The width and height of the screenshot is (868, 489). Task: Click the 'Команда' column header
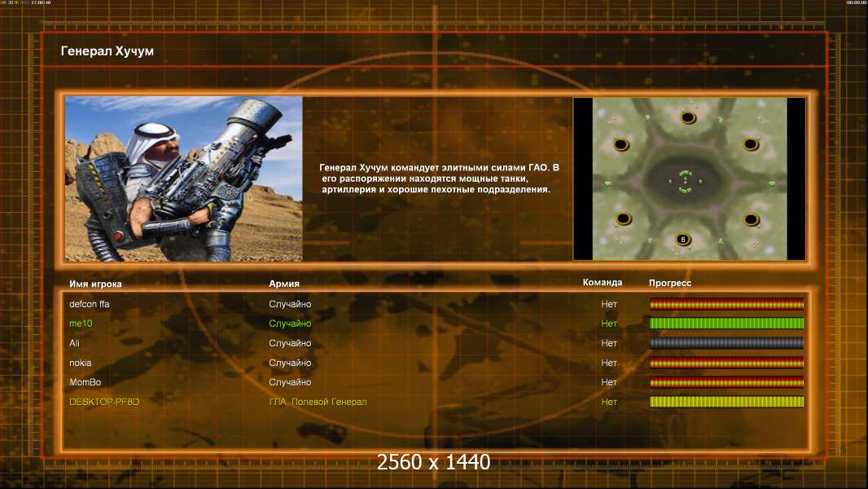(x=603, y=283)
